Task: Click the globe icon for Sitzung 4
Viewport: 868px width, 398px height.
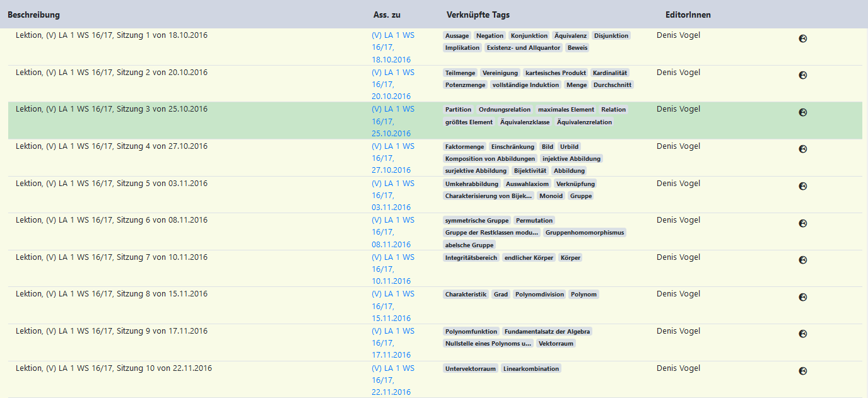Action: pyautogui.click(x=803, y=149)
